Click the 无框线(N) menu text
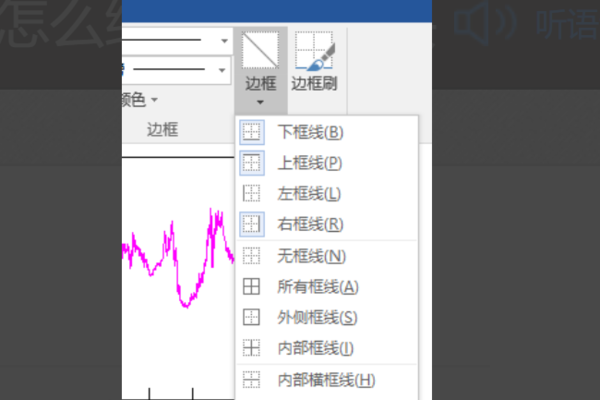 (311, 256)
